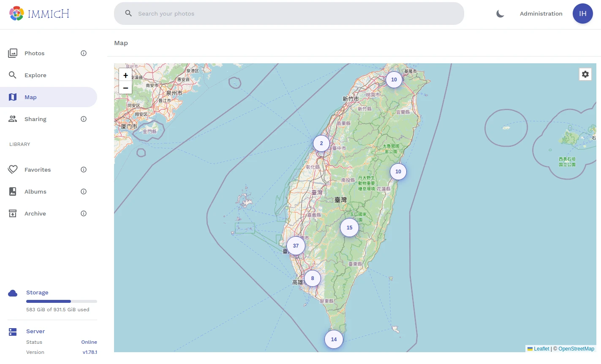
Task: Click the Immich logo
Action: coord(39,13)
